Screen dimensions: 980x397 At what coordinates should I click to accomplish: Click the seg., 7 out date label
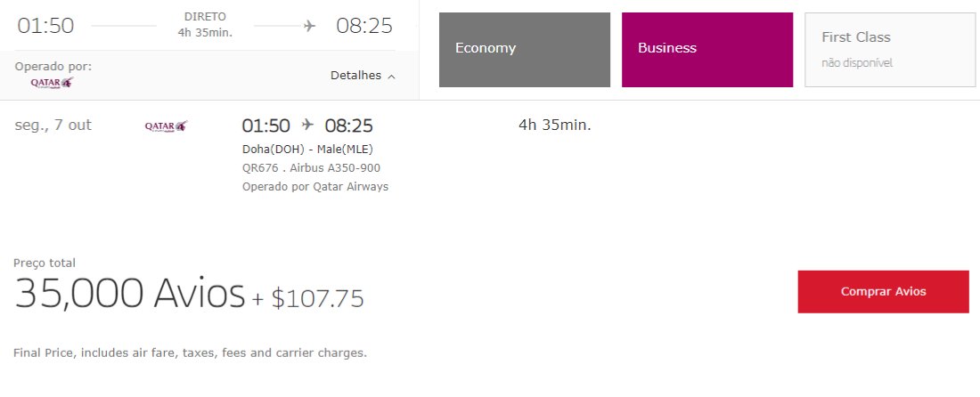[53, 125]
